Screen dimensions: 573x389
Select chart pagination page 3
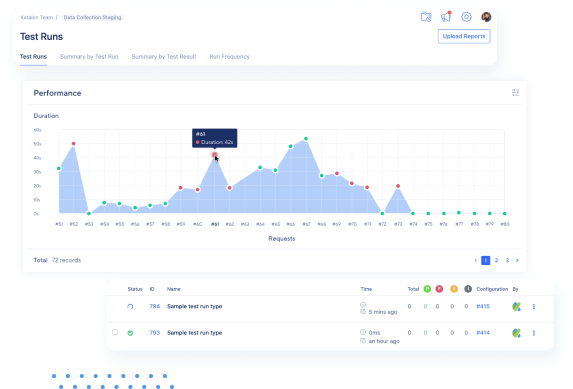click(507, 260)
